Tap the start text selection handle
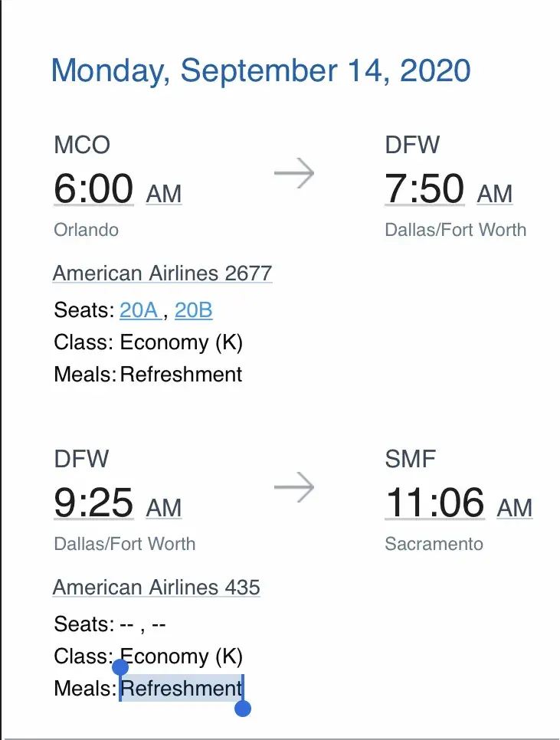560x740 pixels. pyautogui.click(x=120, y=666)
